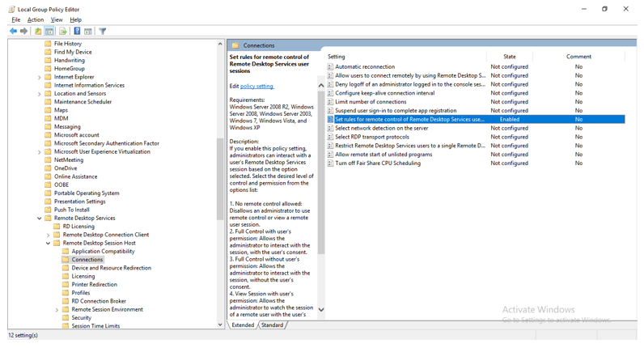644x348 pixels.
Task: Collapse the Remote Desktop Services node
Action: point(40,219)
